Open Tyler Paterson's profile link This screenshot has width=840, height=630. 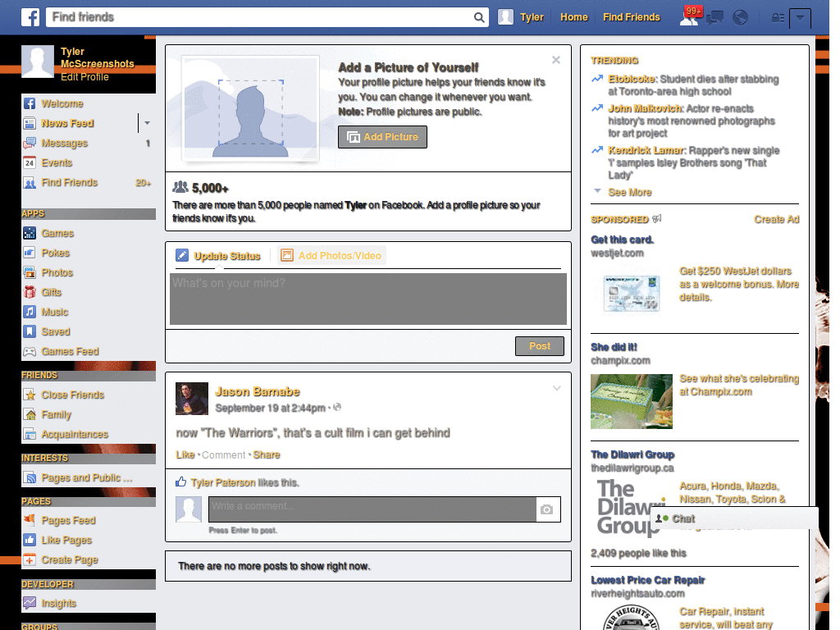tap(223, 482)
